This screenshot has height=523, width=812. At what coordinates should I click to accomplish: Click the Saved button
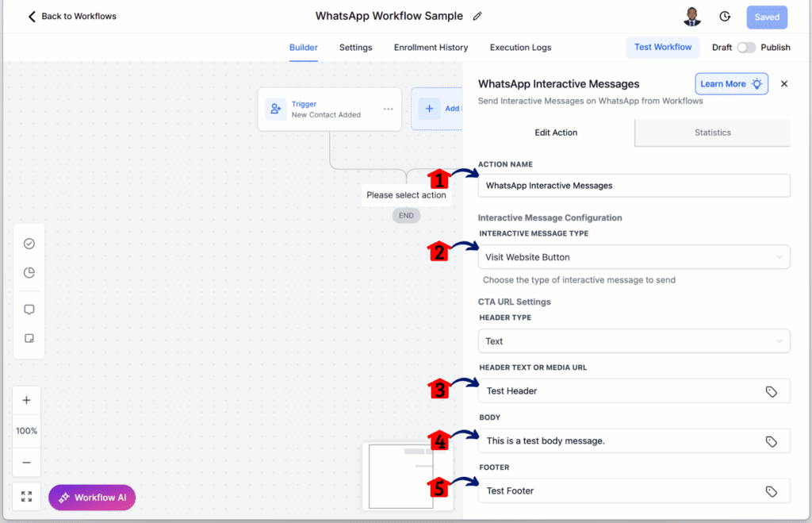click(x=767, y=17)
